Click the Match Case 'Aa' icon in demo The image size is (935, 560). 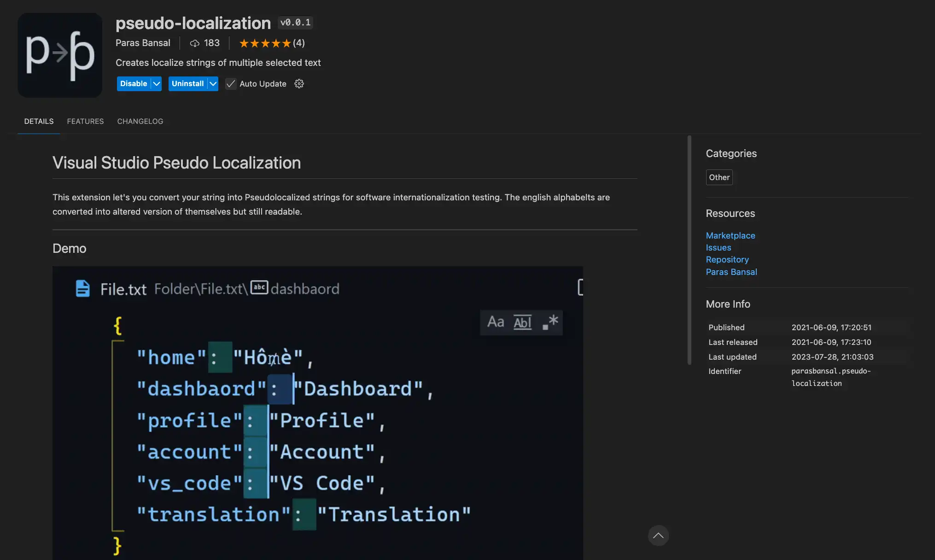click(496, 322)
